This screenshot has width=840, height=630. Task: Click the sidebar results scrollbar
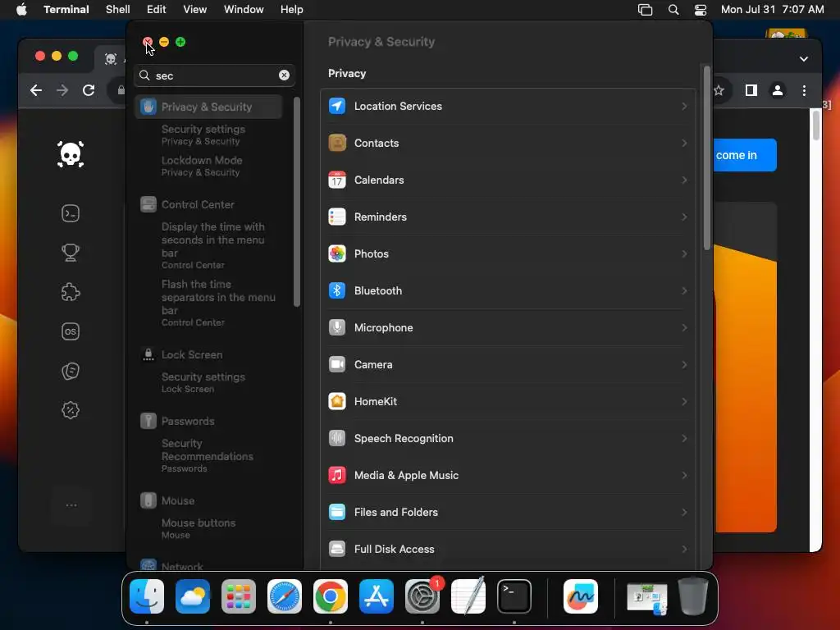(x=297, y=203)
